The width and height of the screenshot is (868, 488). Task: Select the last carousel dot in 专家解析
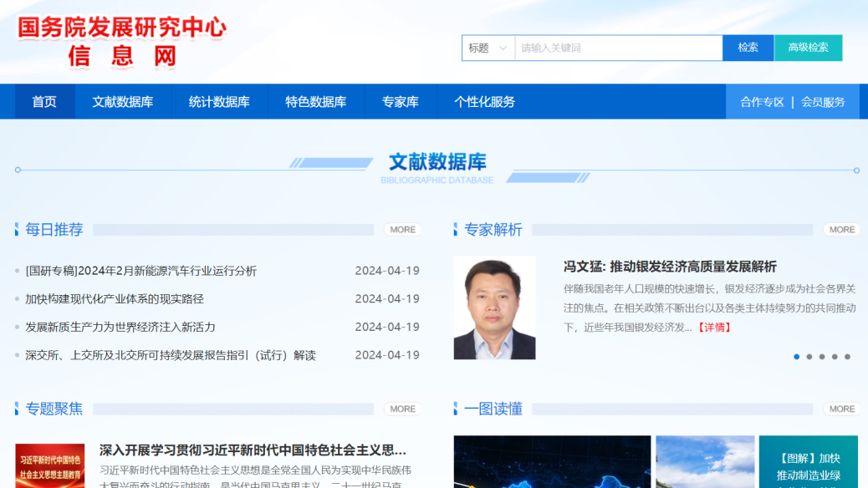847,357
